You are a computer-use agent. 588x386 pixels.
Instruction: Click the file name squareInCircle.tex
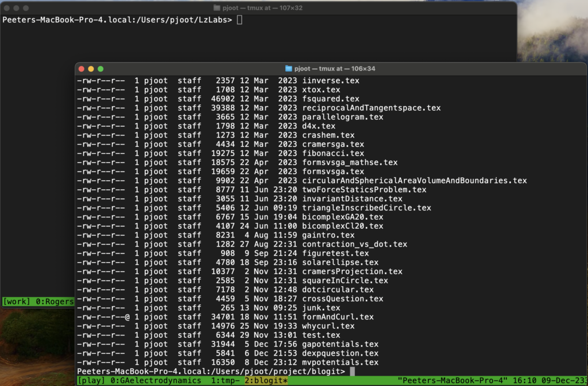coord(345,280)
